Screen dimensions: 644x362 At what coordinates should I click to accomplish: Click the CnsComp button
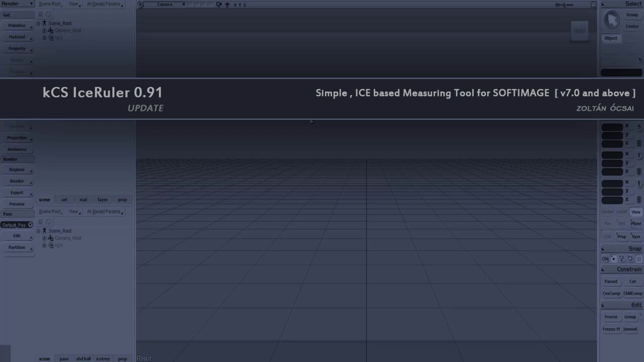pos(611,293)
